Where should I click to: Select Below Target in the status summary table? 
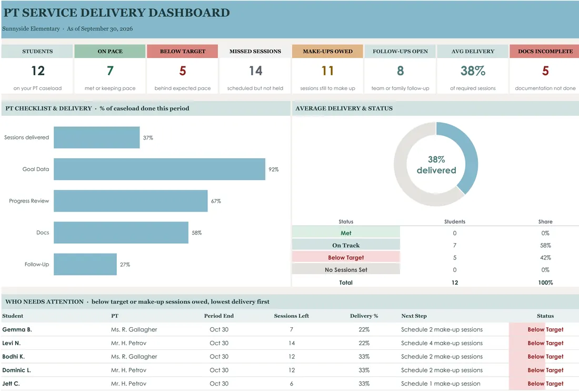point(346,257)
